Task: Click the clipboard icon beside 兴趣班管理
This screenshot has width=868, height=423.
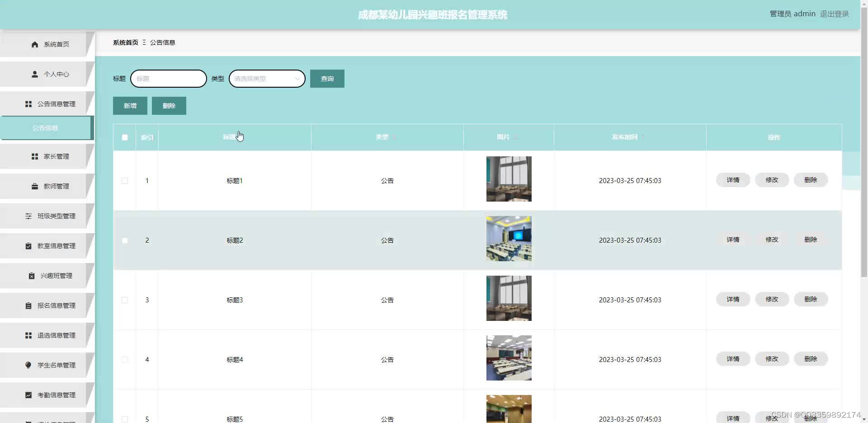Action: pos(32,276)
